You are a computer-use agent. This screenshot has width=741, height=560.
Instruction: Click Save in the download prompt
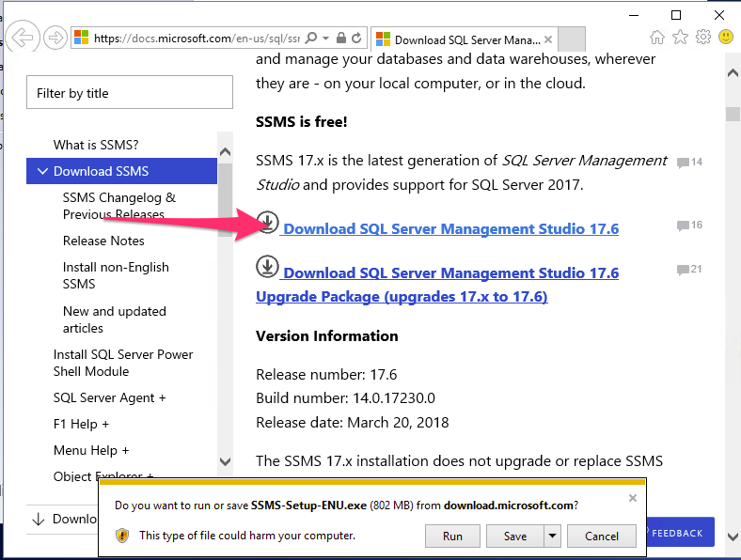tap(515, 536)
